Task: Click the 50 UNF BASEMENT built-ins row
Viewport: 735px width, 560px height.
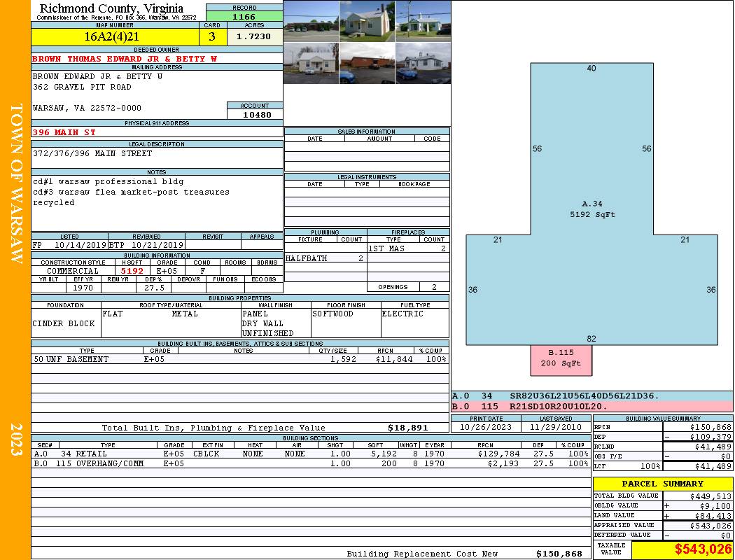Action: coord(238,359)
